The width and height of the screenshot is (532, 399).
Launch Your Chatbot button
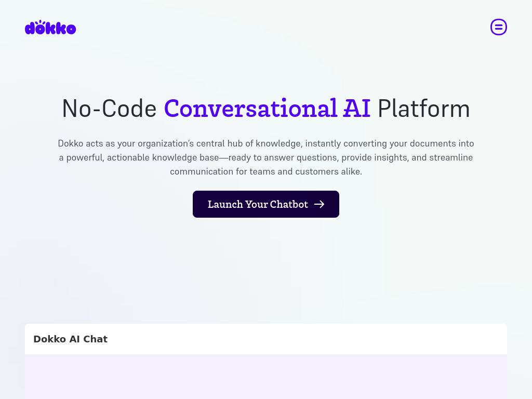tap(266, 204)
